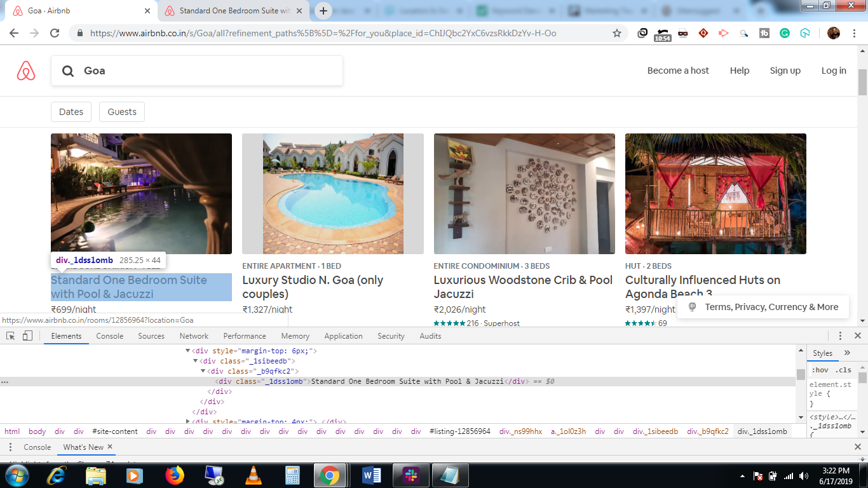Click the Log in link
868x488 pixels.
[834, 71]
